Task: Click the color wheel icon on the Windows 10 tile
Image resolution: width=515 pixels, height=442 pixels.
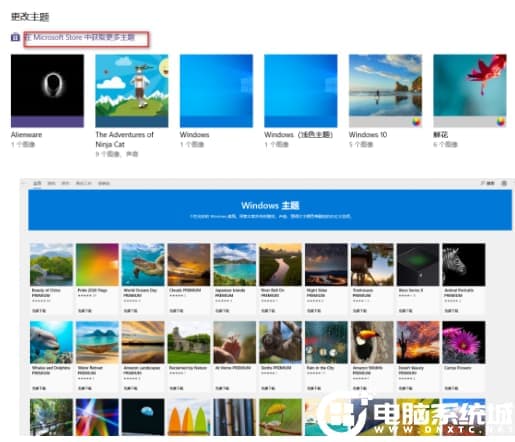Action: tap(416, 122)
